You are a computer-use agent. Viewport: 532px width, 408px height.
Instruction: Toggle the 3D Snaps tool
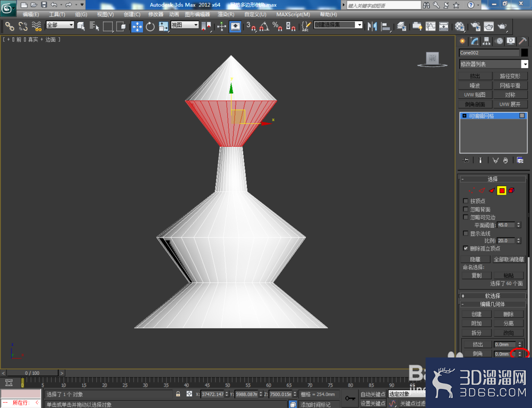[x=251, y=27]
